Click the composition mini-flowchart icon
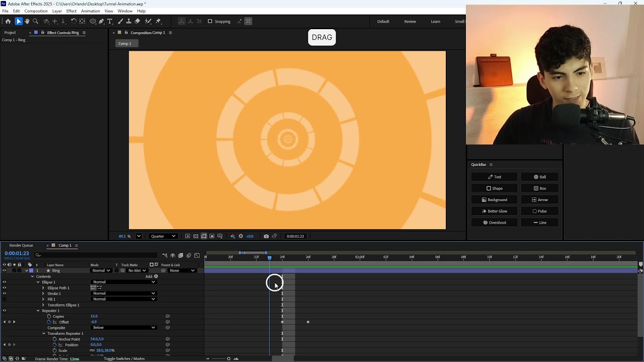 165,255
